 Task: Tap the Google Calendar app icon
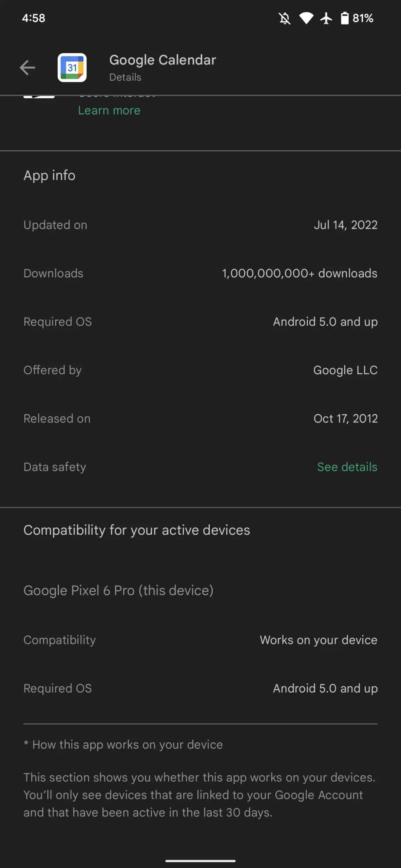[72, 67]
